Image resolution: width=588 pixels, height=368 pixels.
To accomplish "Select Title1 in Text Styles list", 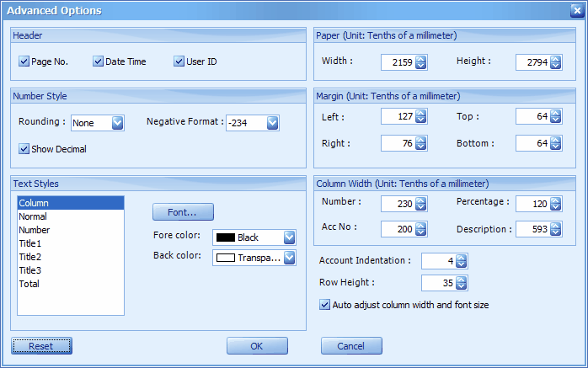I will [29, 243].
